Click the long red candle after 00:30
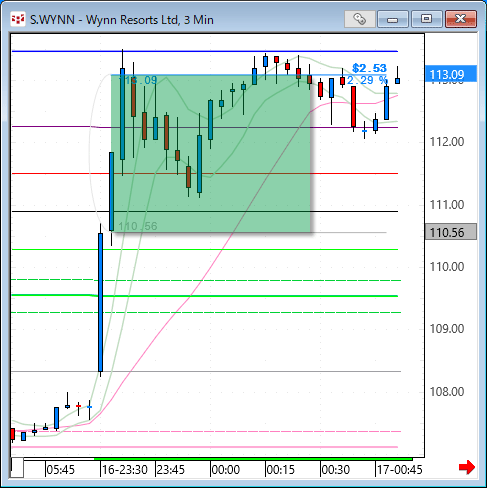The width and height of the screenshot is (487, 488). tap(353, 106)
